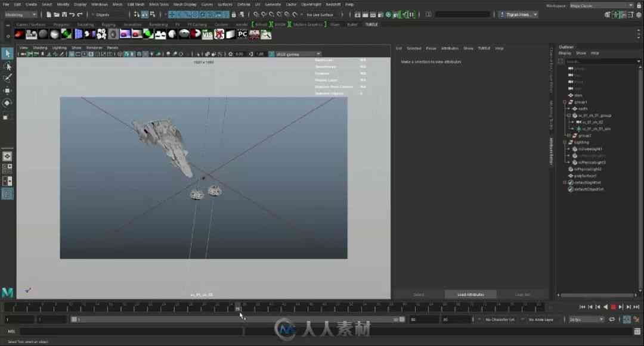Image resolution: width=644 pixels, height=346 pixels.
Task: Collapse the lighting group in Outliner
Action: click(565, 142)
